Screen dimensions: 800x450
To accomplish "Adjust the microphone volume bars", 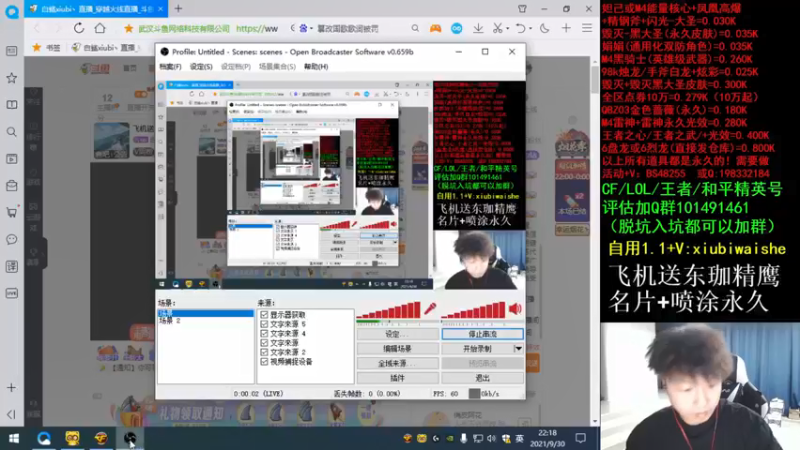I will click(x=388, y=311).
